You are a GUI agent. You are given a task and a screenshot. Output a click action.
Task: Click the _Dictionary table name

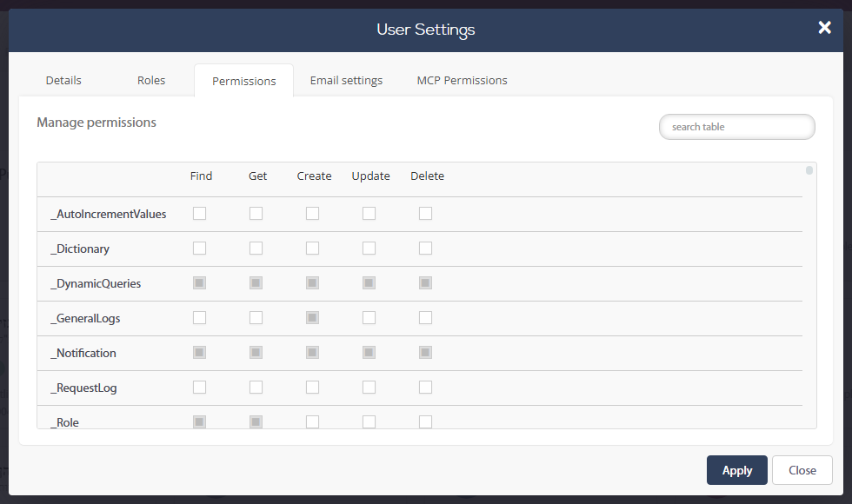pyautogui.click(x=80, y=249)
